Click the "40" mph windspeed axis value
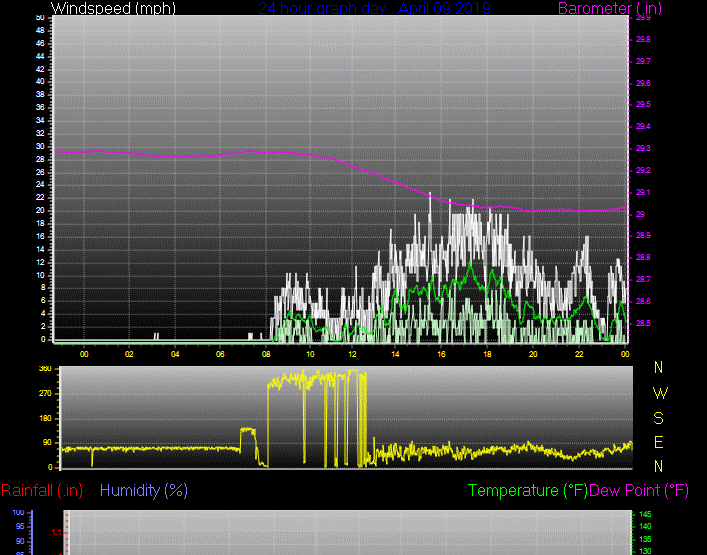The image size is (707, 555). [x=40, y=82]
